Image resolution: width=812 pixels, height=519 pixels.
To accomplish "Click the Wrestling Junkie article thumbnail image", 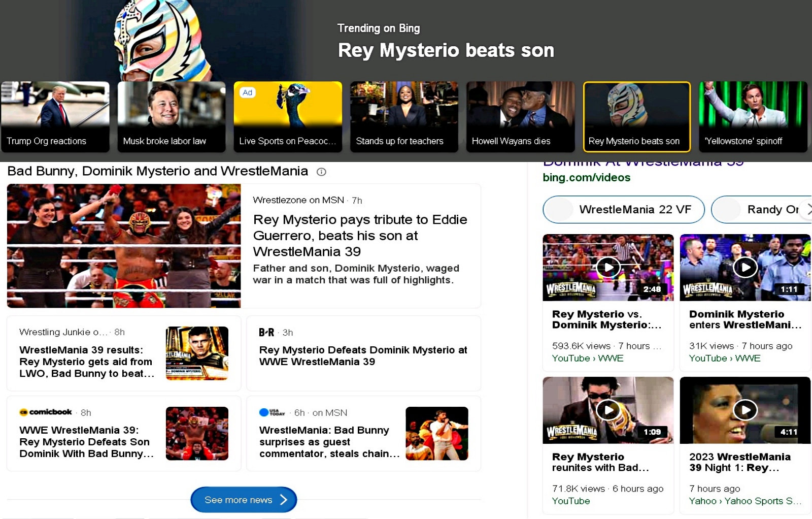I will [197, 353].
